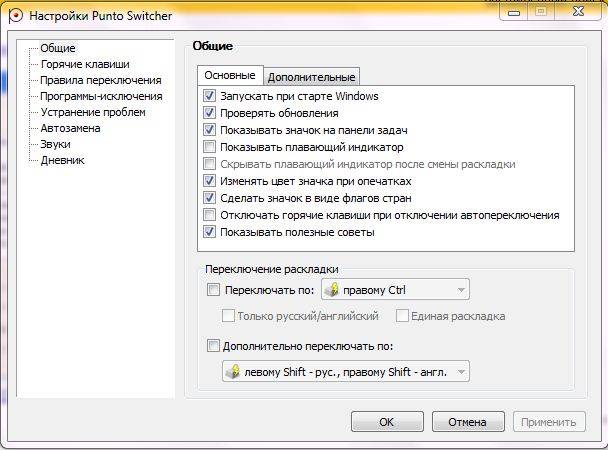Select 'Дневник' in the settings tree
This screenshot has height=450, width=608.
(x=62, y=160)
